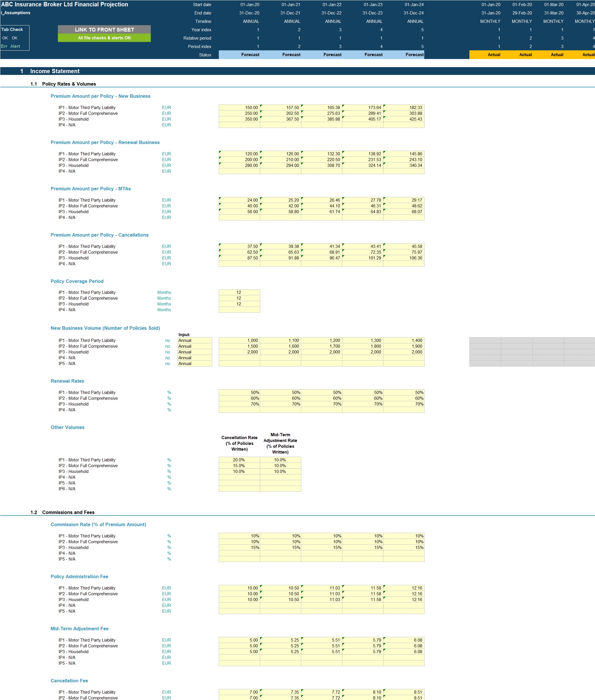Viewport: 595px width, 700px height.
Task: Click the Policy Coverage Period title
Action: (x=77, y=281)
